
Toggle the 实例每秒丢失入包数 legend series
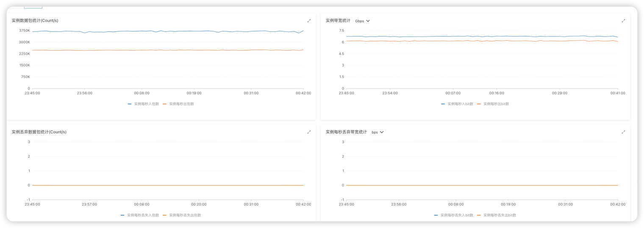140,215
